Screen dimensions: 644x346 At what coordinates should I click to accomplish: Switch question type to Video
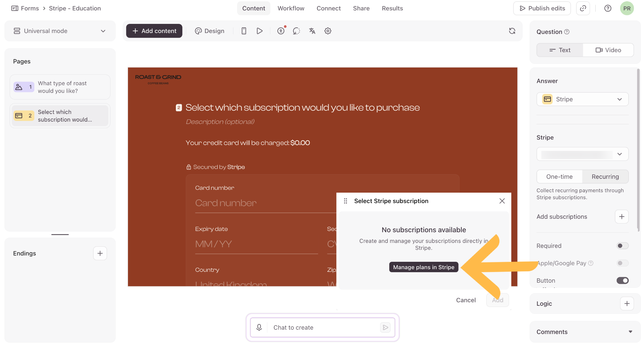(x=608, y=50)
